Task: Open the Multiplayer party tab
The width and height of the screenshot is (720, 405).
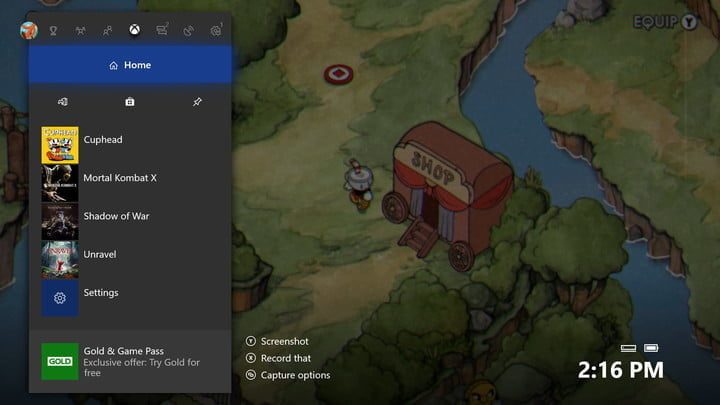Action: (x=81, y=30)
